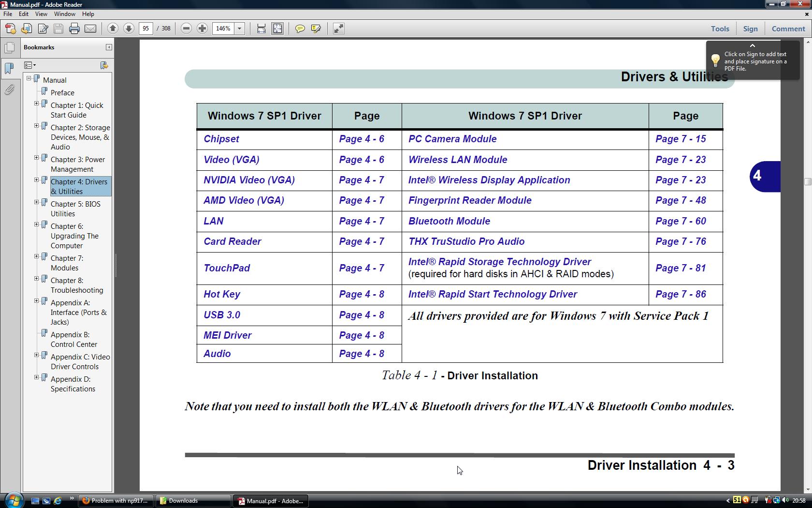Switch to the Downloads taskbar window
The image size is (812, 508).
(x=193, y=501)
